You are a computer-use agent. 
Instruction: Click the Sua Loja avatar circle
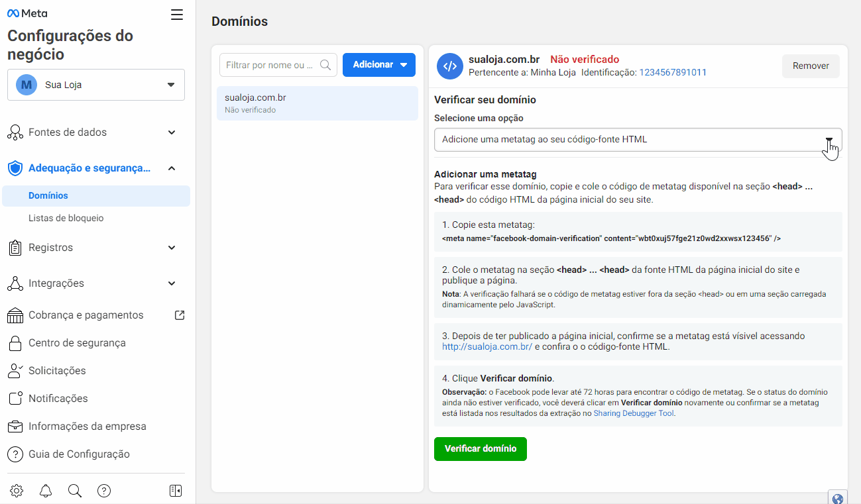pyautogui.click(x=27, y=85)
